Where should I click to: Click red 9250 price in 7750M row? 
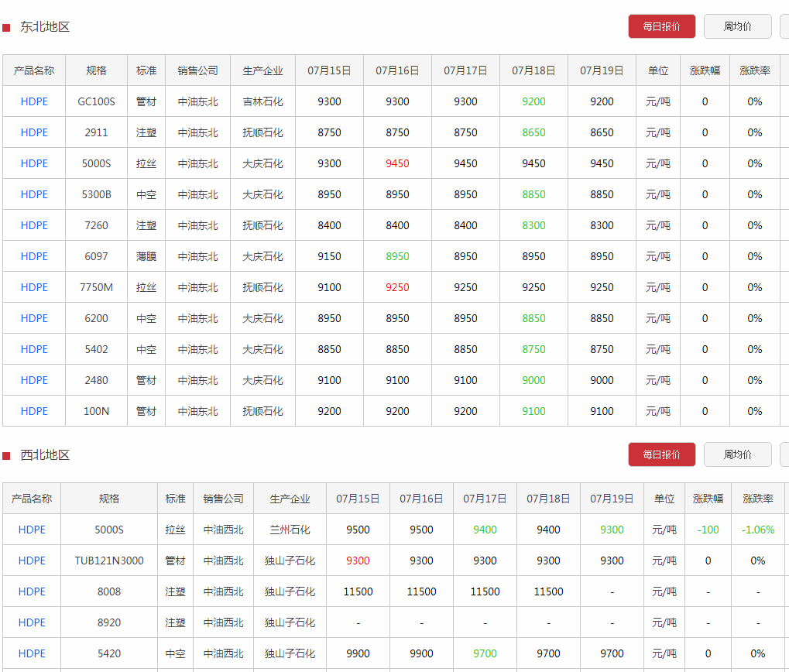(x=397, y=287)
